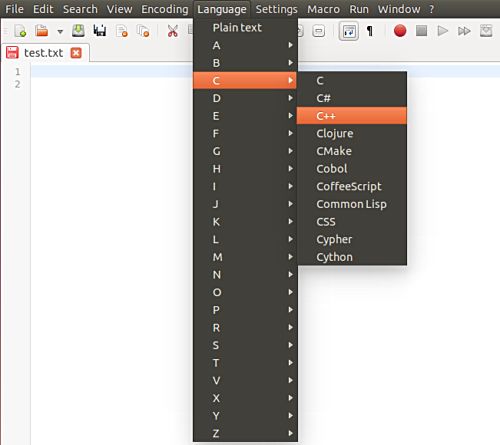Click the Language menu header
The width and height of the screenshot is (500, 445).
222,9
